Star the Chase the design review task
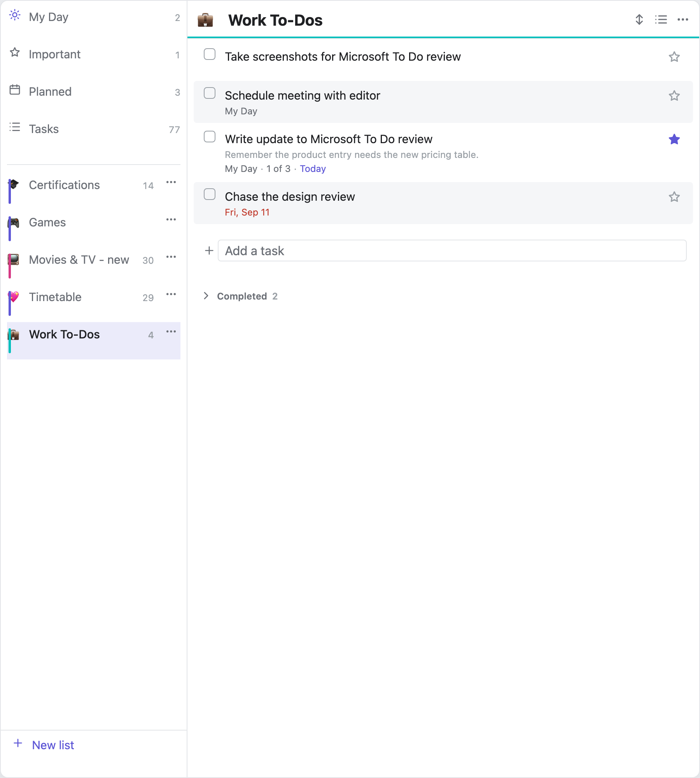Screen dimensions: 700x778 click(x=674, y=197)
